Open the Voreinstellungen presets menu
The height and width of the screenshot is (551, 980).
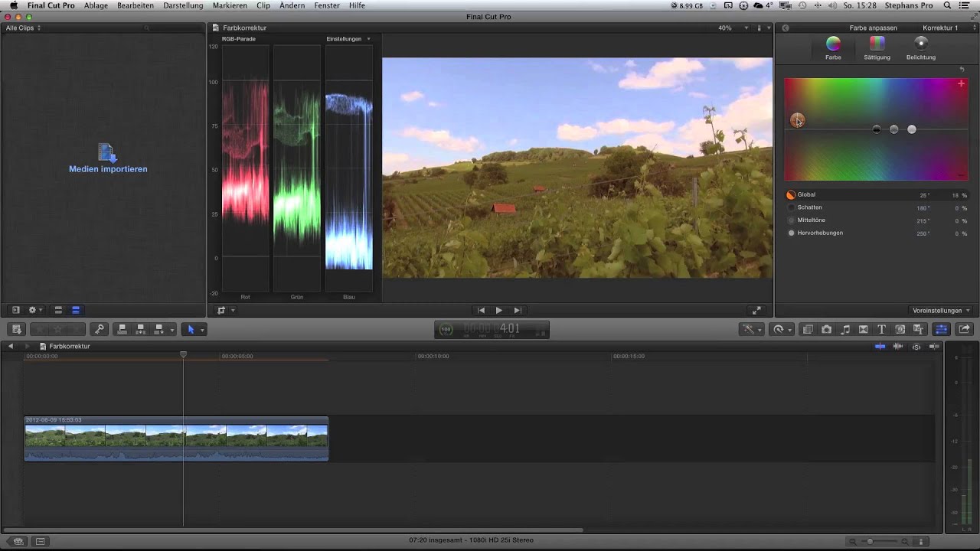tap(941, 311)
